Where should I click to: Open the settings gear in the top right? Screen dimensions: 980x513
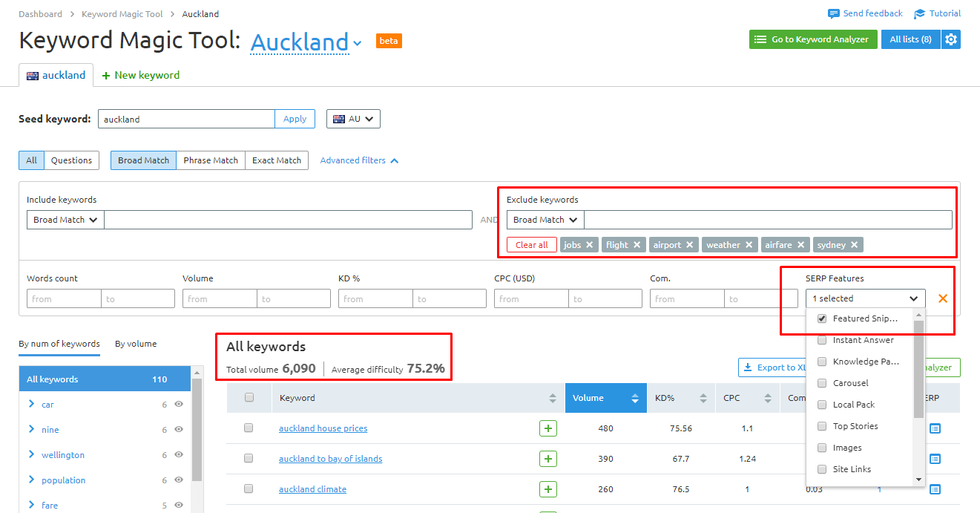[x=951, y=39]
